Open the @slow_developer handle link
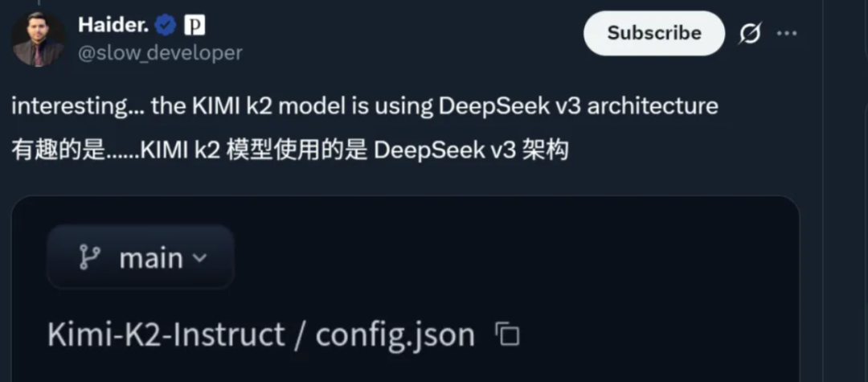Viewport: 868px width, 382px height. pyautogui.click(x=160, y=53)
